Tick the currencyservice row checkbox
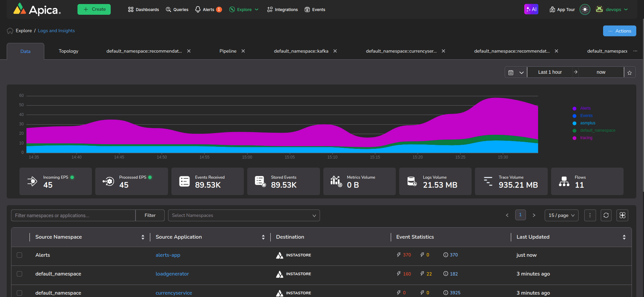 [x=19, y=293]
